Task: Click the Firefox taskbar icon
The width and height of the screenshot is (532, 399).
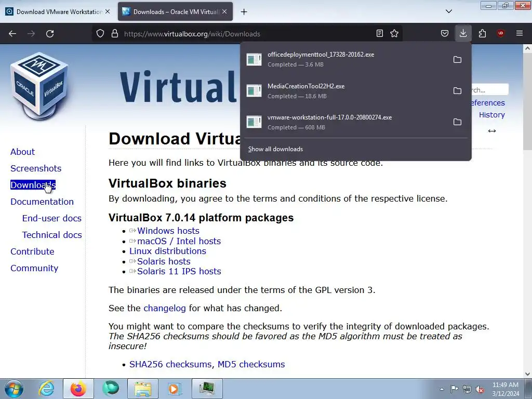Action: tap(78, 389)
